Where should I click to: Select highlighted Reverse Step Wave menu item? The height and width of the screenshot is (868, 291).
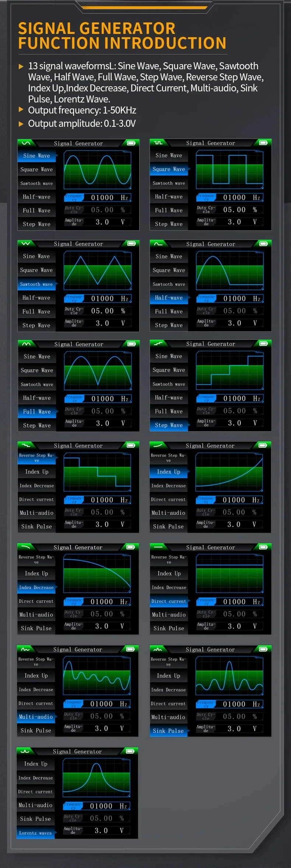(x=37, y=457)
